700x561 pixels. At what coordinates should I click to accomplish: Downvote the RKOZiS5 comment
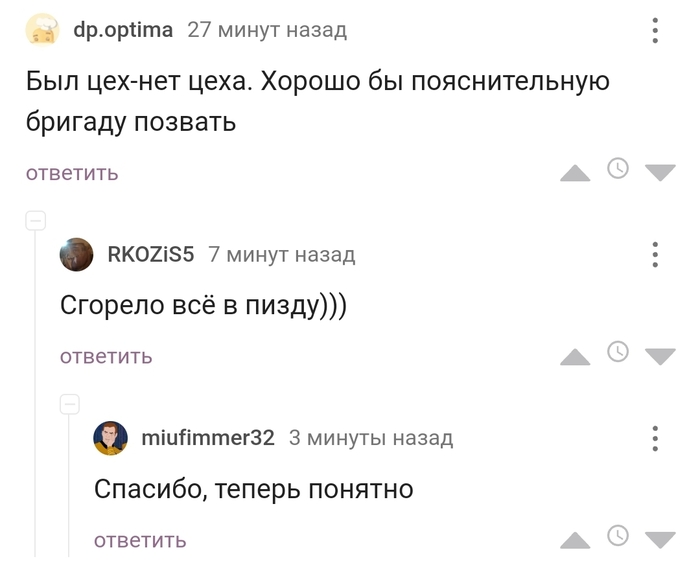660,357
